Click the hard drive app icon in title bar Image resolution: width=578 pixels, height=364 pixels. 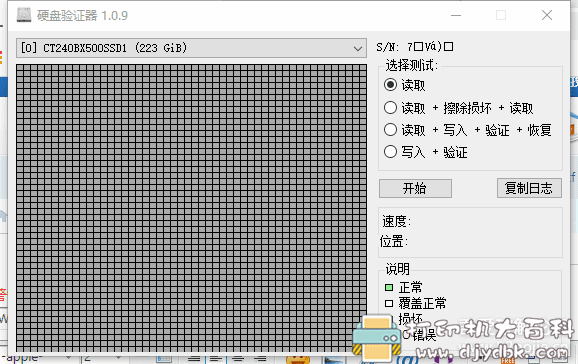pyautogui.click(x=24, y=15)
